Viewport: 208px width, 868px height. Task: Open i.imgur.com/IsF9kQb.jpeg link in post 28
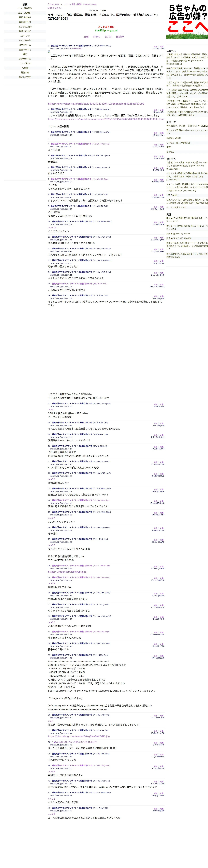[67, 572]
